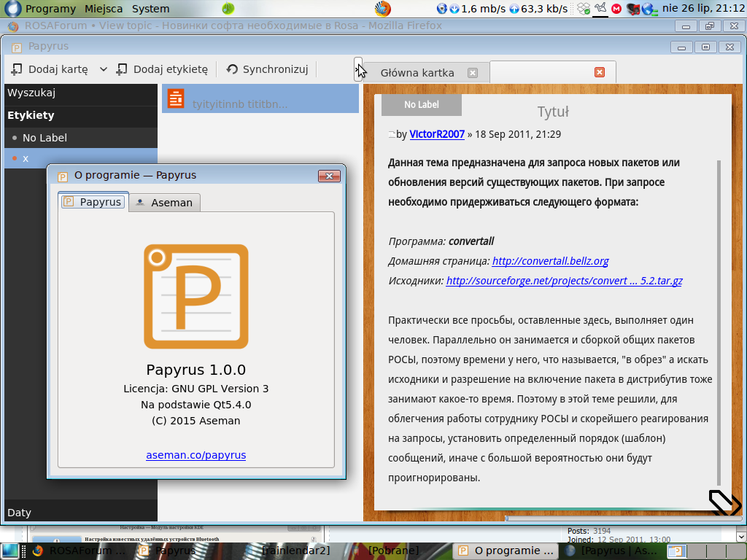Click the upload speed arrow icon

pyautogui.click(x=514, y=9)
